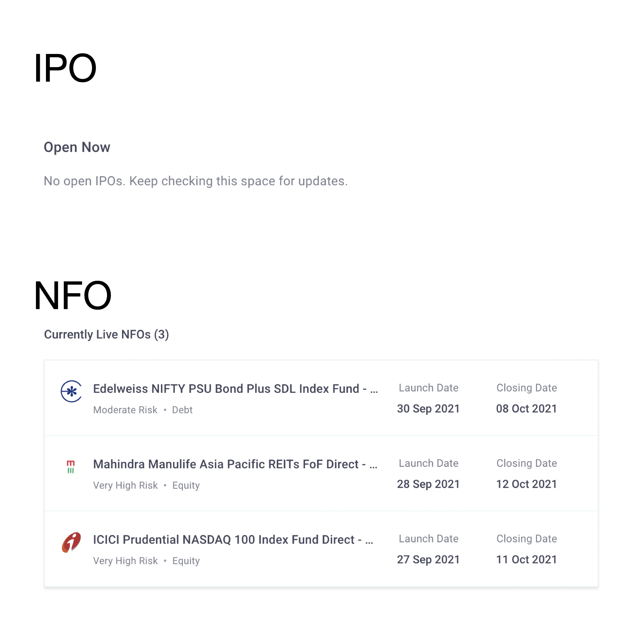
Task: Click the Edelweiss fund logo icon
Action: tap(71, 391)
